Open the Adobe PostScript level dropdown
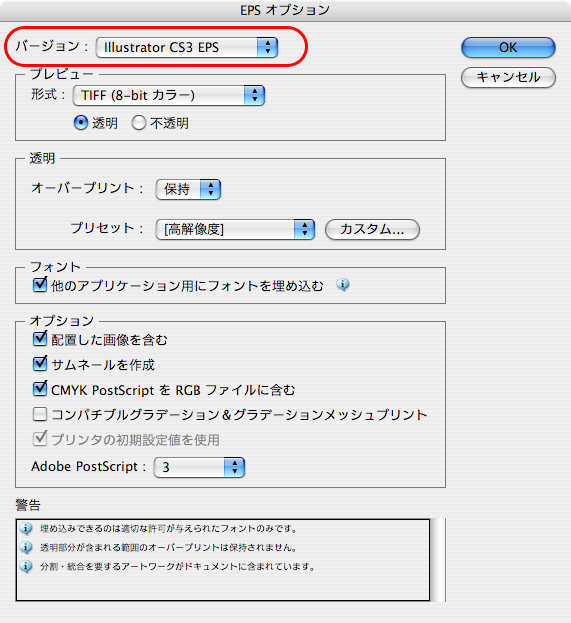This screenshot has width=571, height=623. pos(199,467)
